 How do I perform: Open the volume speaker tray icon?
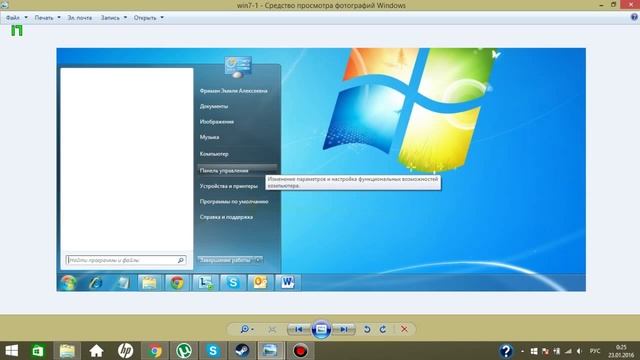579,351
